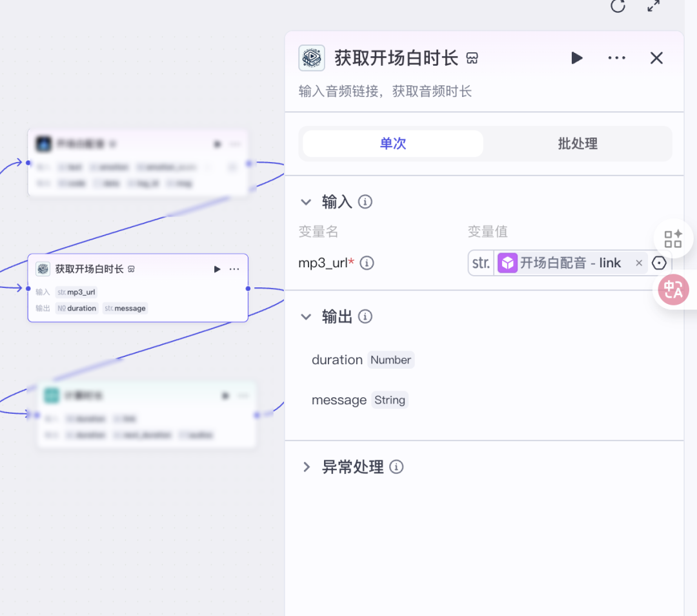Click the badge icon after the panel title
Viewport: 697px width, 616px height.
472,58
